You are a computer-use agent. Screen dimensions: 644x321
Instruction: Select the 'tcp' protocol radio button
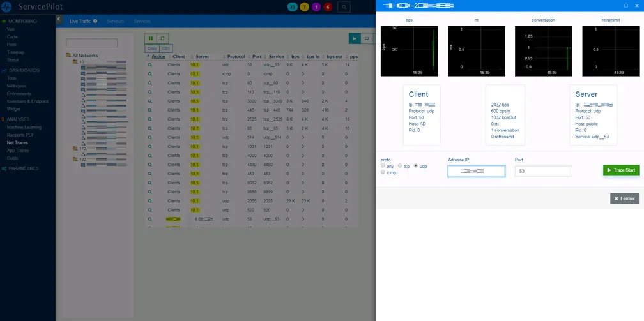pos(400,166)
